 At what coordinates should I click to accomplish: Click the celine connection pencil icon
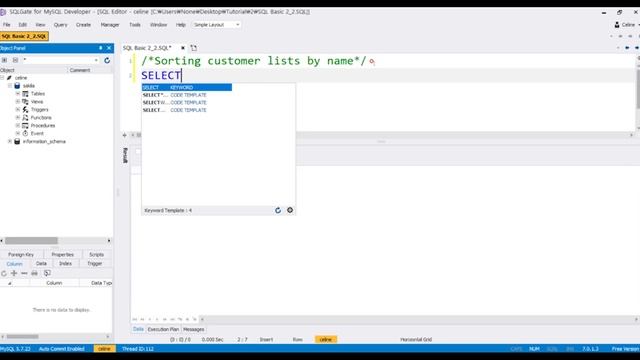(9, 78)
